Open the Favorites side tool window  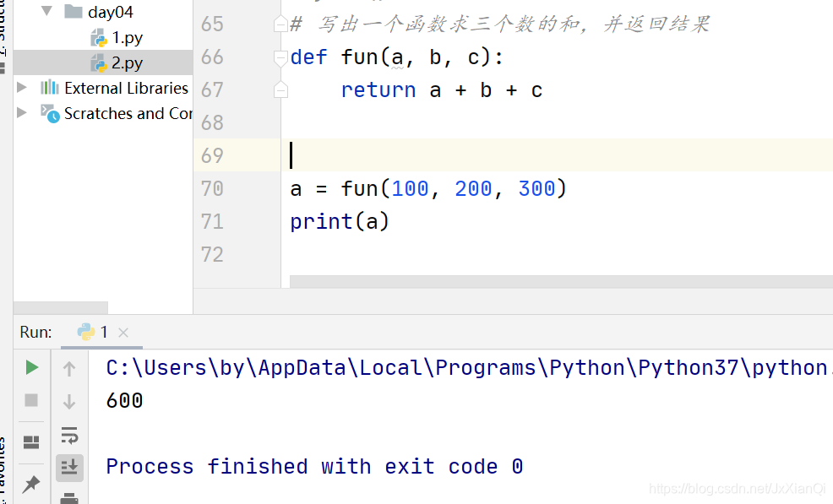coord(3,470)
